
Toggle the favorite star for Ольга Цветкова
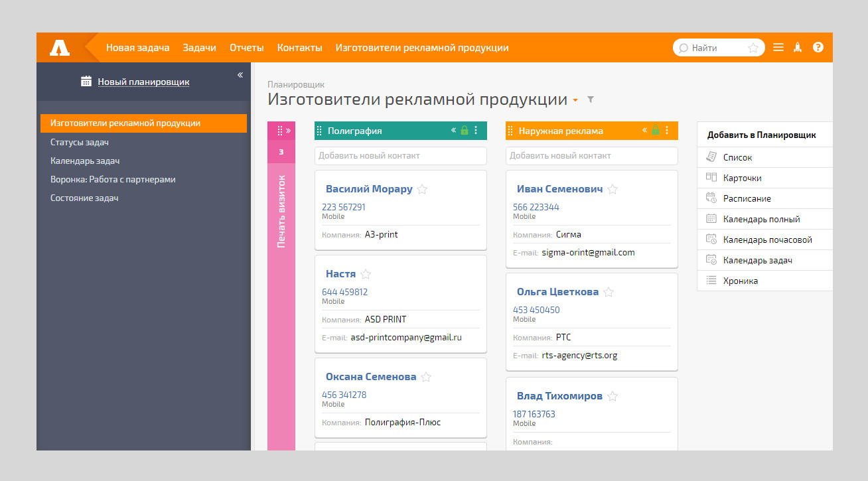click(x=609, y=292)
